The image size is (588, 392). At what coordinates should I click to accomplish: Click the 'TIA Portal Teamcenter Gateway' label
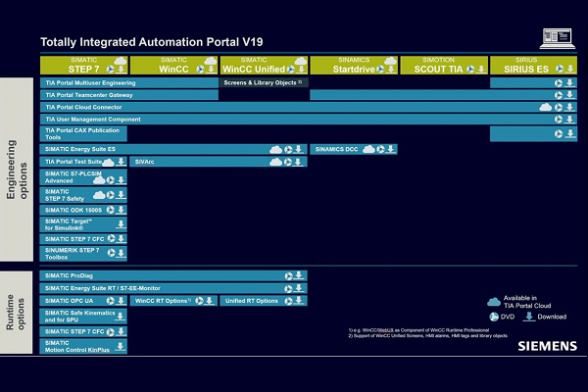(x=89, y=95)
